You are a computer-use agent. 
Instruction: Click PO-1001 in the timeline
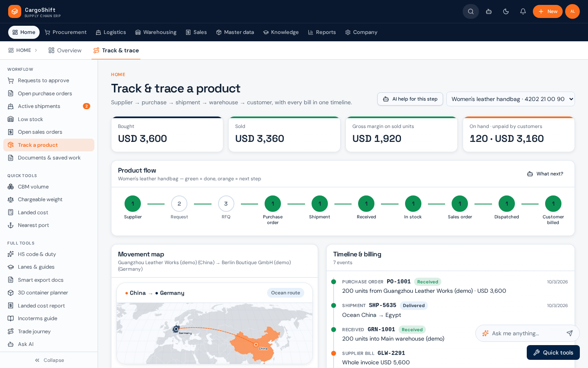(x=399, y=282)
